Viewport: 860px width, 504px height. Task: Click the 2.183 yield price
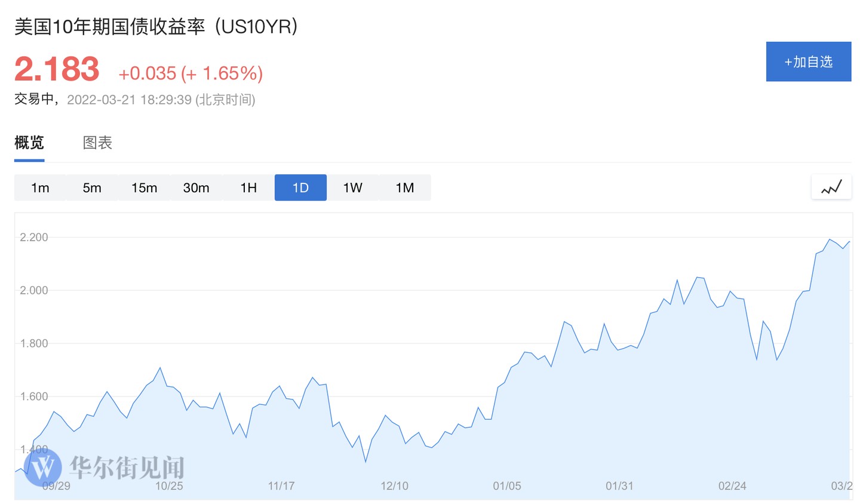pos(57,69)
